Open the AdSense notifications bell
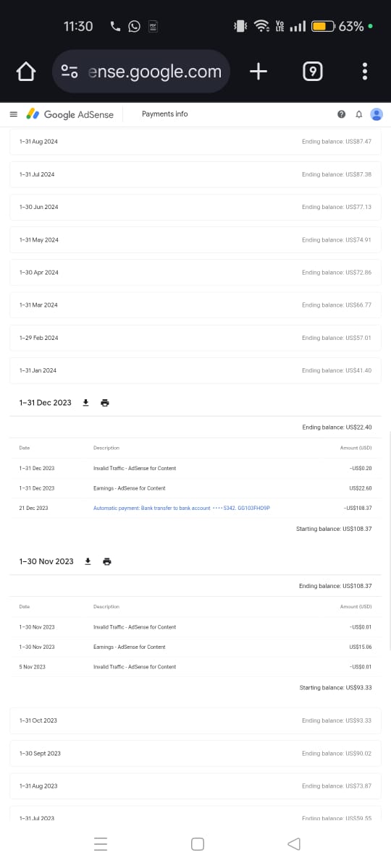391x868 pixels. [x=359, y=114]
